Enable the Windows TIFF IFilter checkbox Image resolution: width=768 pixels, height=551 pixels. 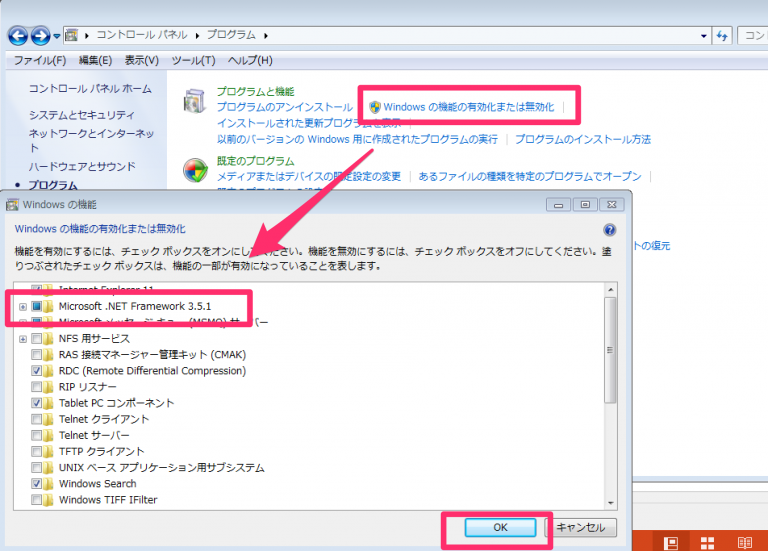click(37, 500)
